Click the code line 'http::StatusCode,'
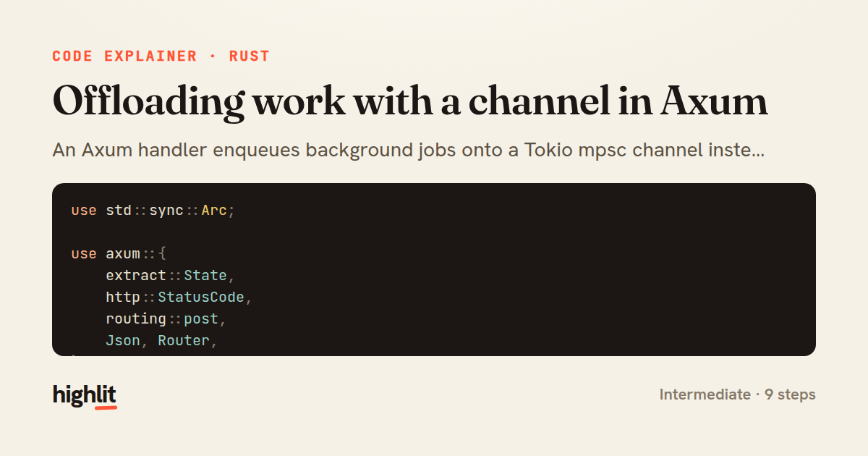868x456 pixels. coord(179,297)
